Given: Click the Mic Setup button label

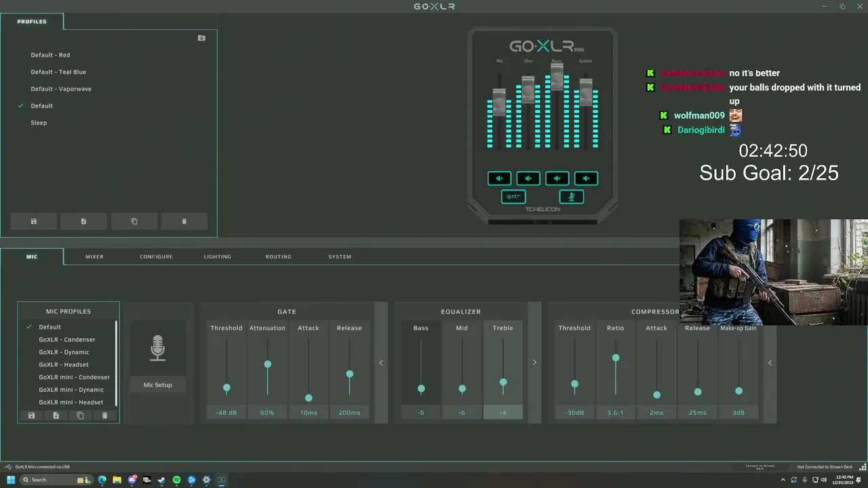Looking at the screenshot, I should tap(157, 385).
